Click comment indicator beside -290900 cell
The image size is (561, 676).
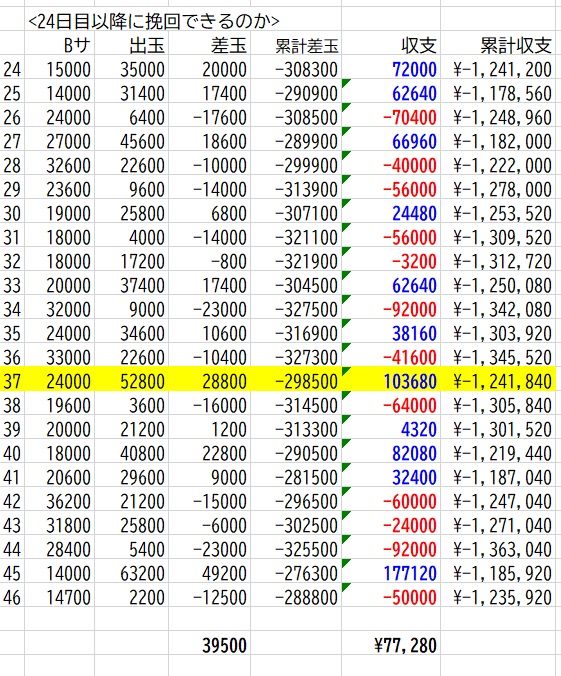pyautogui.click(x=345, y=83)
